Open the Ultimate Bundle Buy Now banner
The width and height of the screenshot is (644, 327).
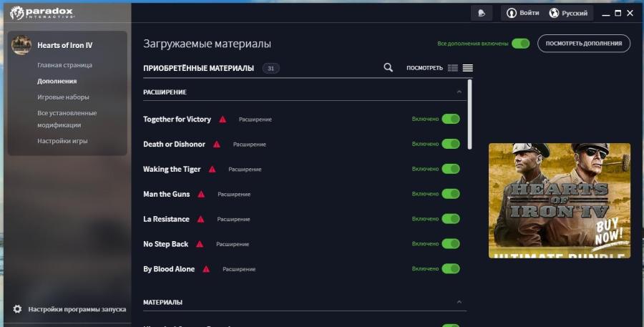[x=559, y=200]
